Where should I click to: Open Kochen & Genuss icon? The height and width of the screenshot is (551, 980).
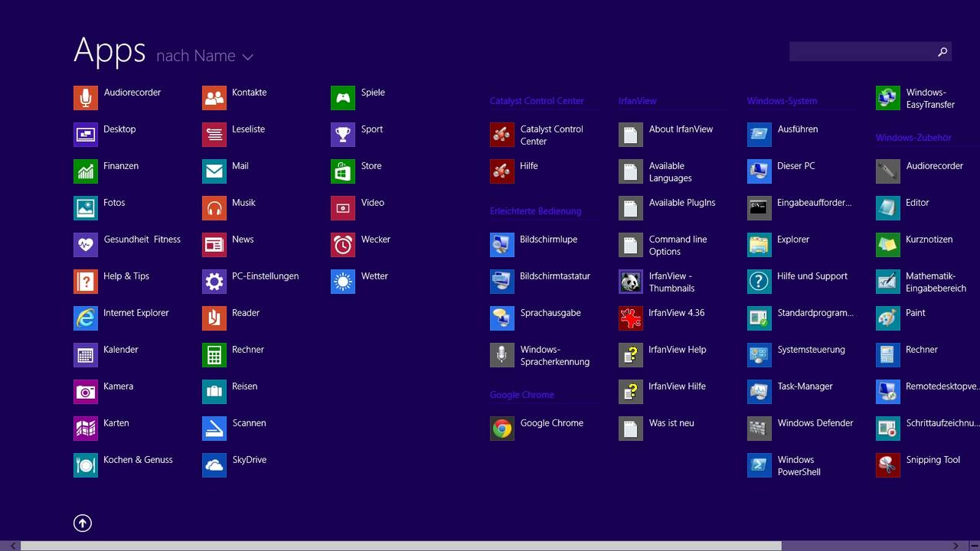tap(86, 465)
